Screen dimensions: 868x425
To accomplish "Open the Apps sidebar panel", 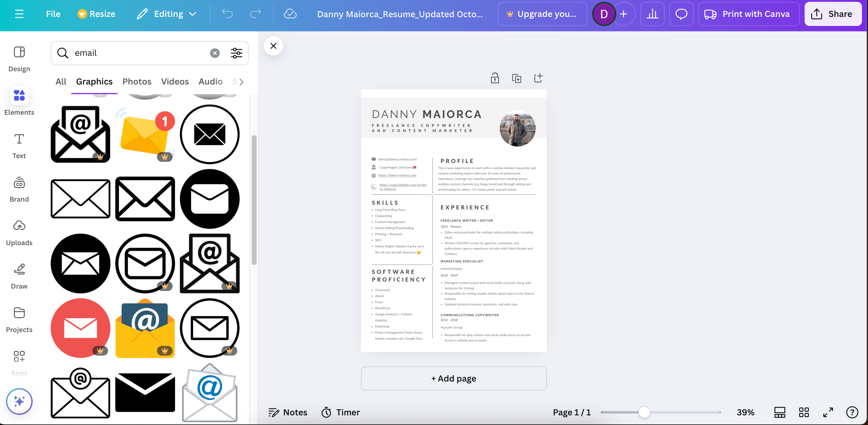I will pos(19,363).
